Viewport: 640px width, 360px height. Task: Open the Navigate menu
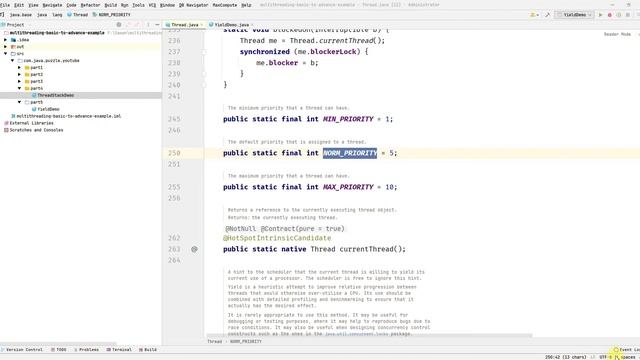[52, 5]
